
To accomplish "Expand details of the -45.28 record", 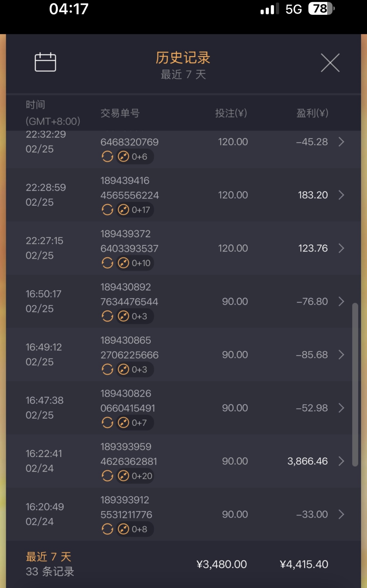I will [x=341, y=142].
